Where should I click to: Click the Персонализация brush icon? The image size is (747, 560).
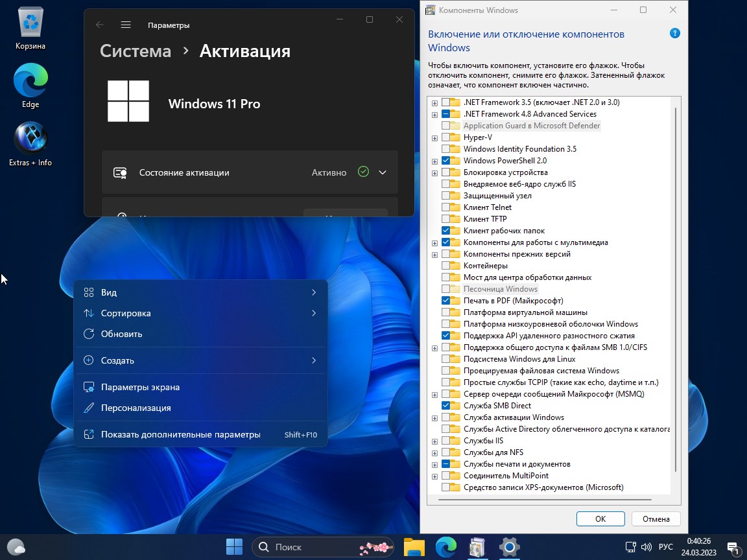pyautogui.click(x=89, y=408)
